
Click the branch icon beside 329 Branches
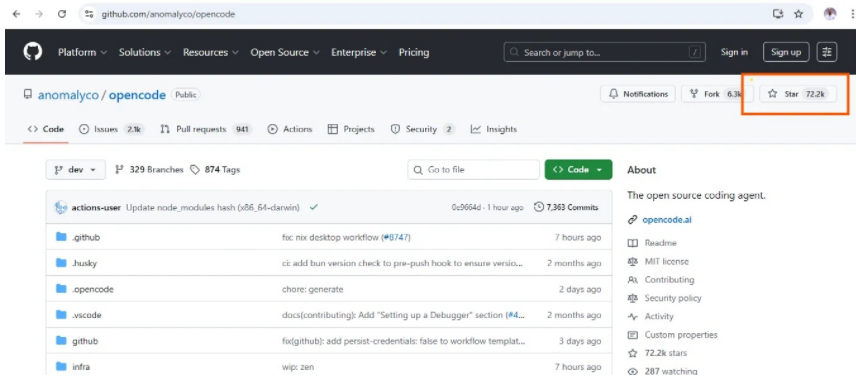(119, 170)
